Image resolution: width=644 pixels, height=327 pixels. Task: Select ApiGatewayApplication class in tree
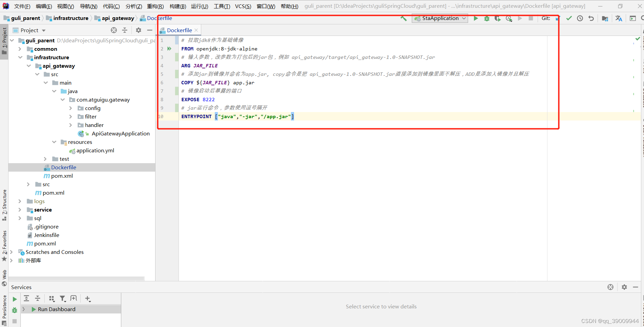click(x=120, y=134)
